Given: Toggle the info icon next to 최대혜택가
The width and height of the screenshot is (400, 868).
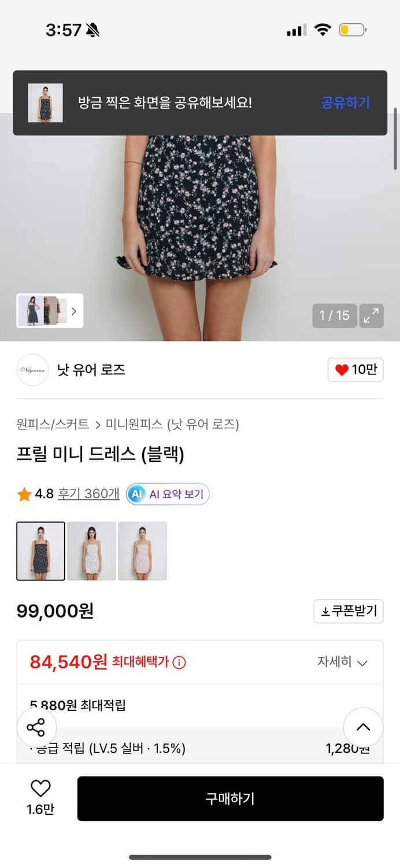Looking at the screenshot, I should tap(180, 663).
